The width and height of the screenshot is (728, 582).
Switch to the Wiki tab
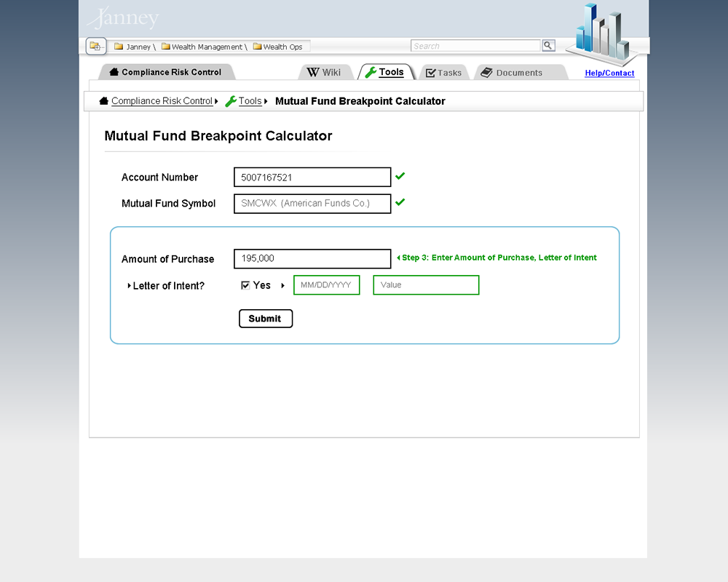click(324, 72)
